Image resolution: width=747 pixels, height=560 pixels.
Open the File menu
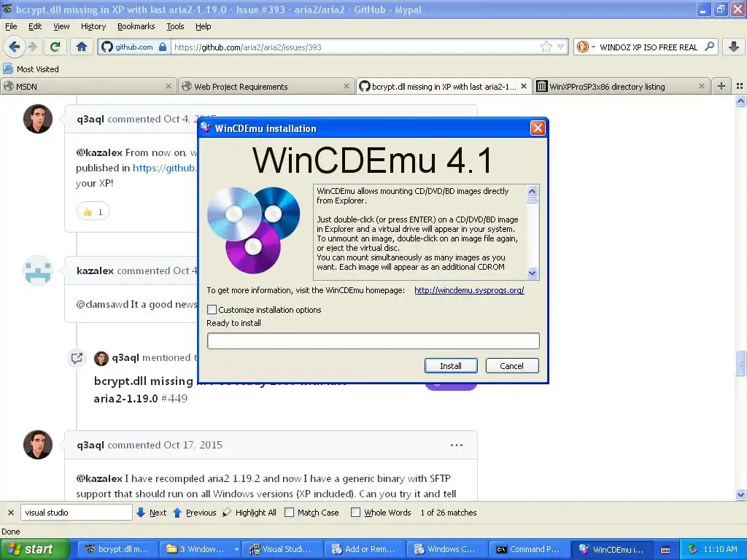click(11, 26)
